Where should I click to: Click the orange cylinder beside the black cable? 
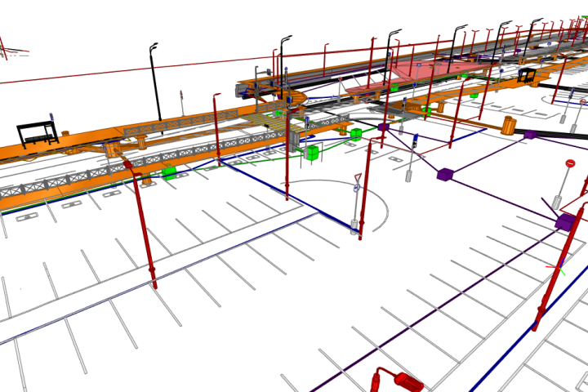pos(510,125)
